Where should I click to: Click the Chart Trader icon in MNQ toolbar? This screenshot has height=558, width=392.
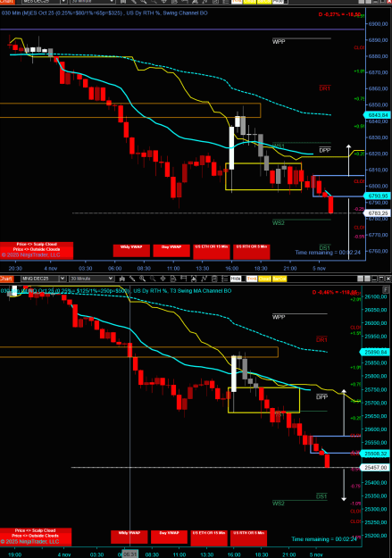click(x=183, y=279)
